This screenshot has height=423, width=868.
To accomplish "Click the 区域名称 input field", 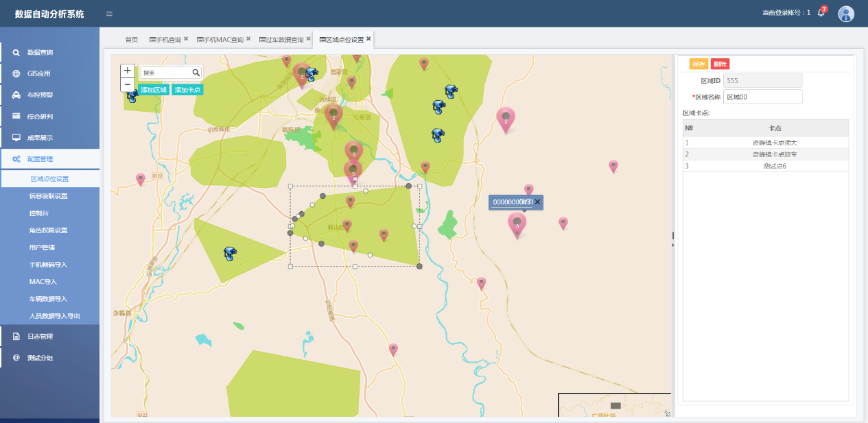I will (x=762, y=97).
